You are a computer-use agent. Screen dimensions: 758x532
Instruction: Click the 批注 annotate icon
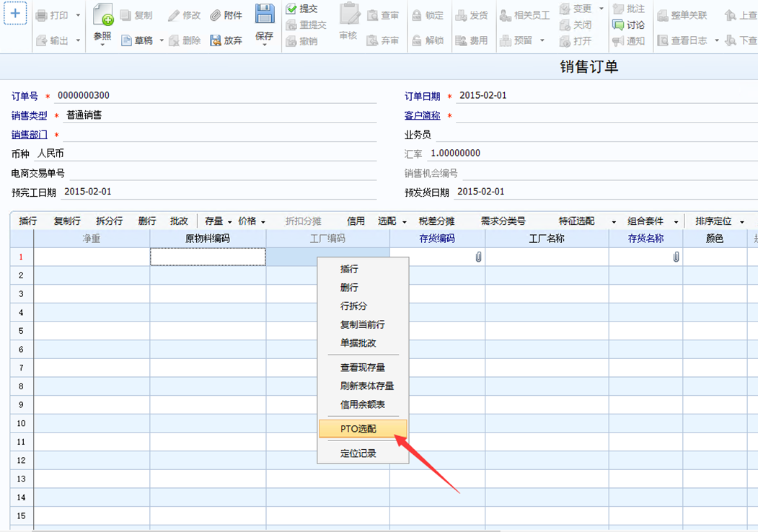tap(618, 9)
